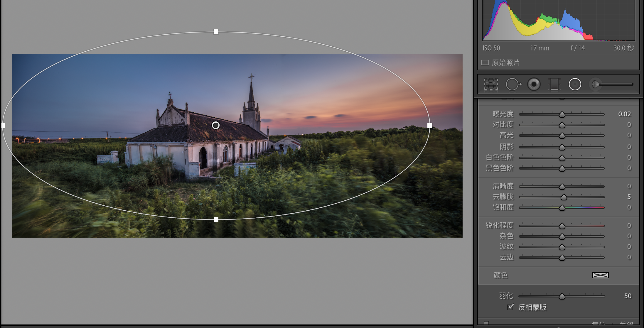
Task: Select the Red Eye Correction tool
Action: click(x=534, y=84)
